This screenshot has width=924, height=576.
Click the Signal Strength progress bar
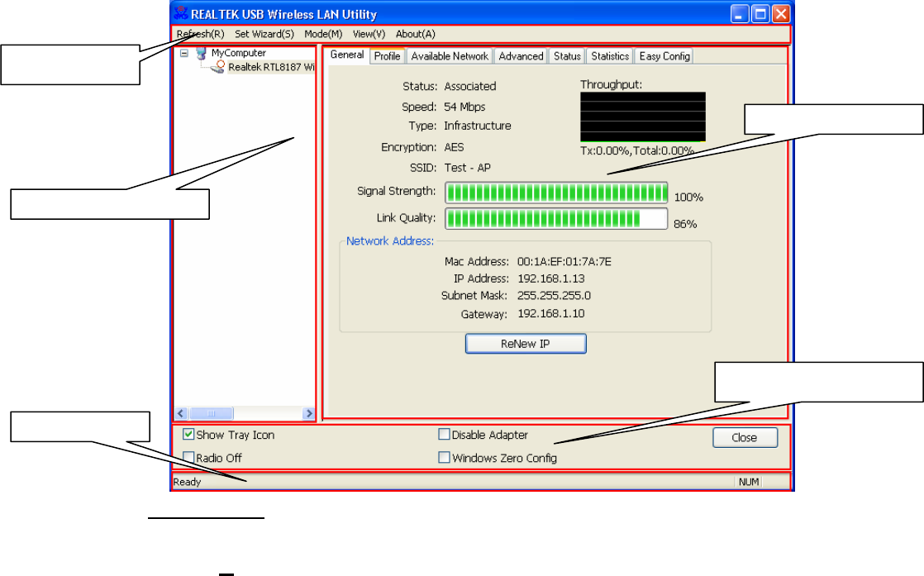tap(556, 193)
